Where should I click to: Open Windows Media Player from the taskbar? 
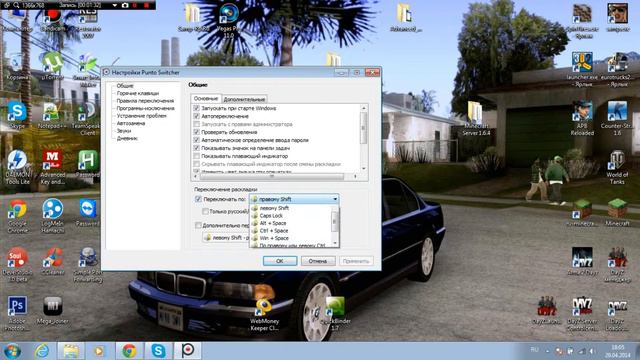[x=99, y=351]
